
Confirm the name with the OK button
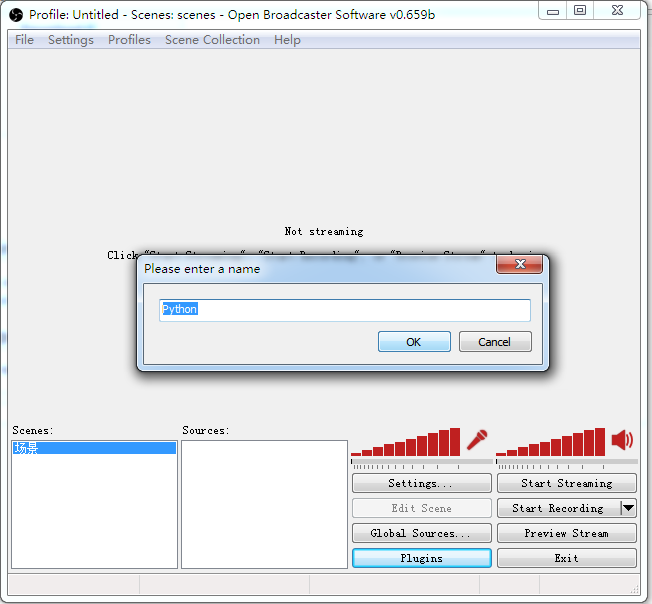click(x=414, y=342)
